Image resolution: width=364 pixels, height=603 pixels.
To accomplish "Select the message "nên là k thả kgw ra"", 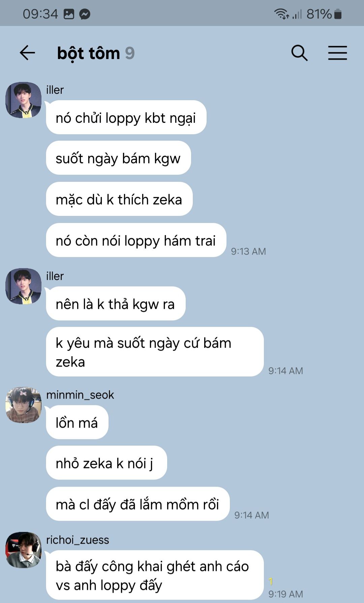I will [116, 304].
